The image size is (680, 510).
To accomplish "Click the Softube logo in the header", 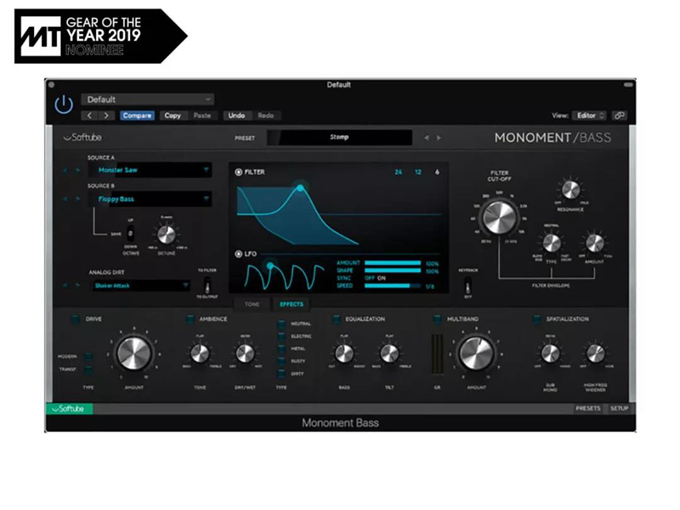I will (82, 137).
